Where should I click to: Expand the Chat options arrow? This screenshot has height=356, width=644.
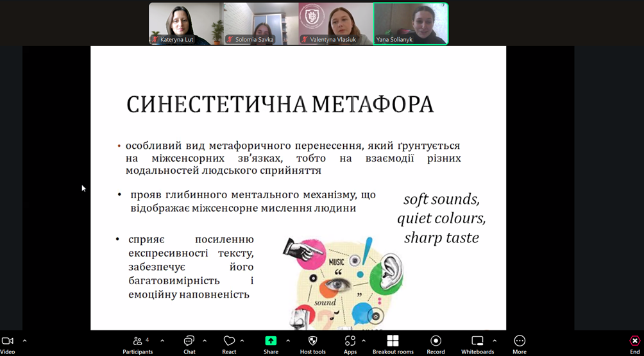205,341
